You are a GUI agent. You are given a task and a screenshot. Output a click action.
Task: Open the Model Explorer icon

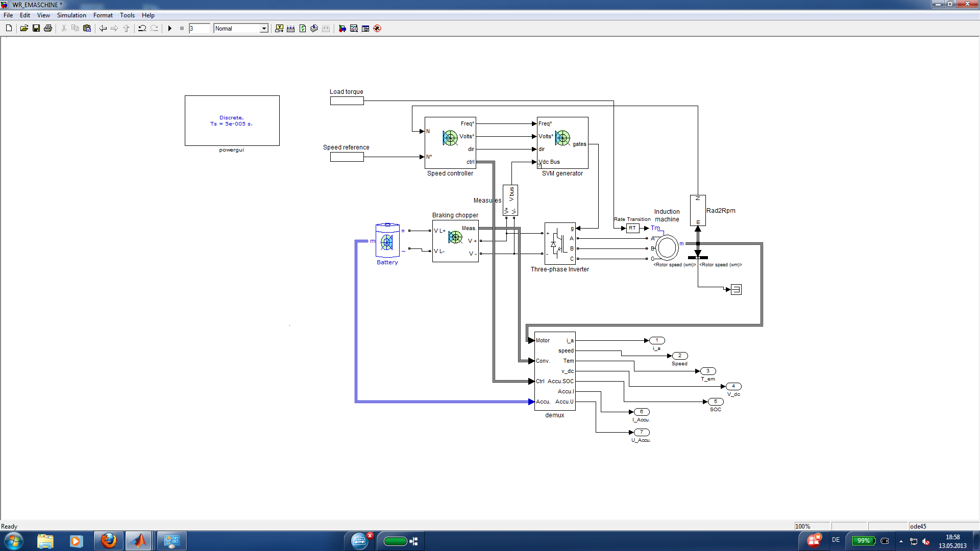(354, 28)
